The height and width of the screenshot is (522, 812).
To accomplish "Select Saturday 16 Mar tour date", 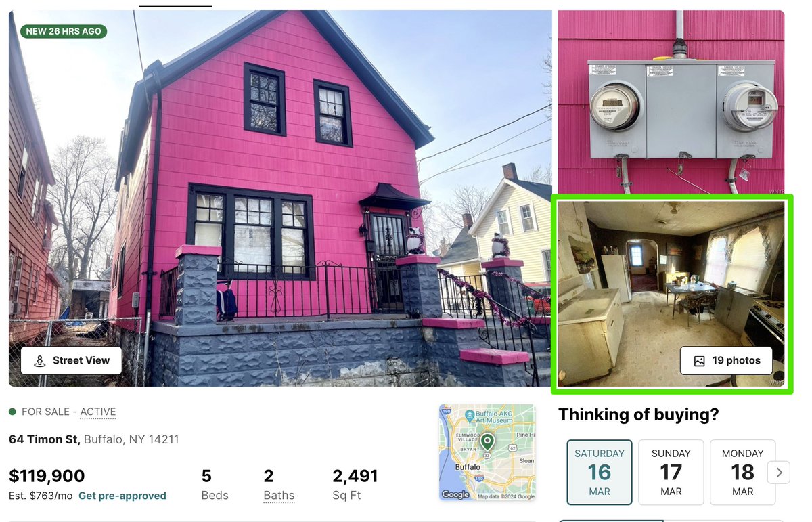I will coord(600,472).
